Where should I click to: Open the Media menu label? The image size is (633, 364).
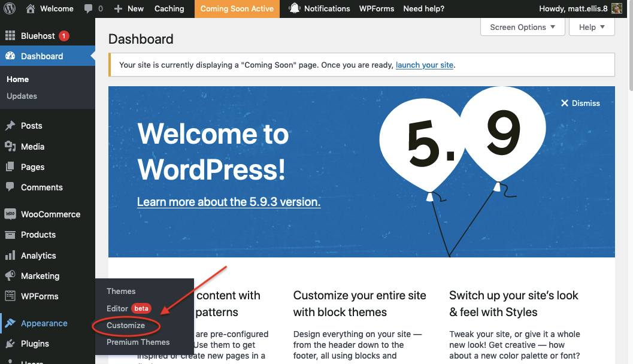(x=33, y=147)
